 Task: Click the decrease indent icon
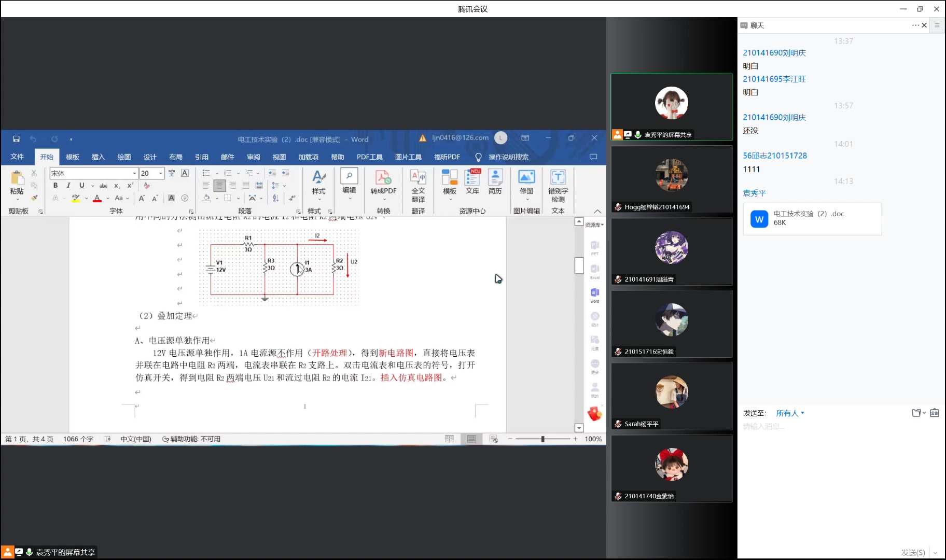[x=272, y=173]
